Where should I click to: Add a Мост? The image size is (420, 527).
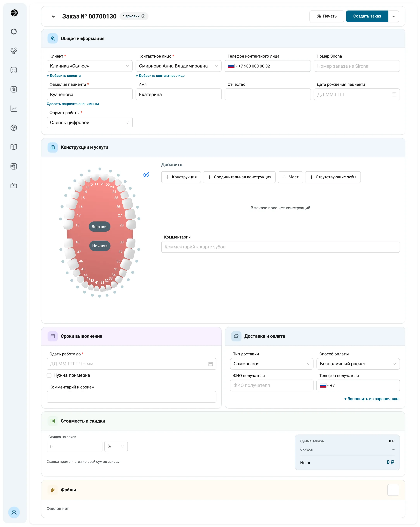(290, 177)
